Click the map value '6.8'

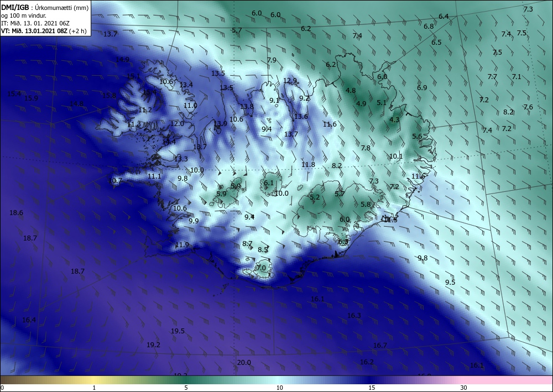pyautogui.click(x=429, y=26)
